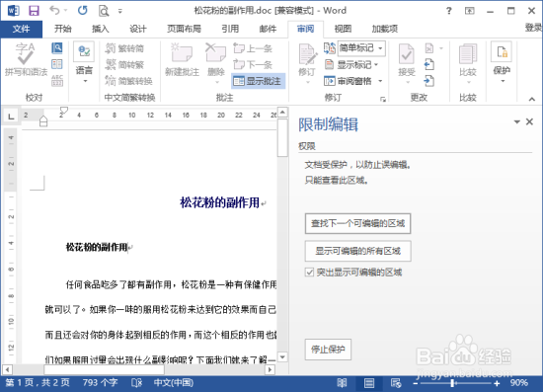Viewport: 543px width, 392px height.
Task: Click 显示可编辑的所有区域 button
Action: tap(357, 251)
